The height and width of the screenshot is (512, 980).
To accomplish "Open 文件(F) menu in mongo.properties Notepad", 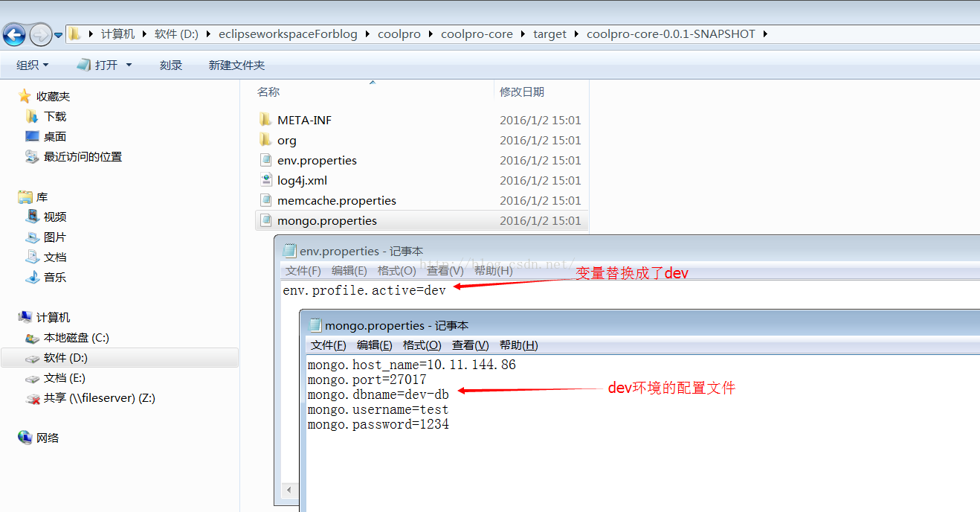I will point(329,345).
